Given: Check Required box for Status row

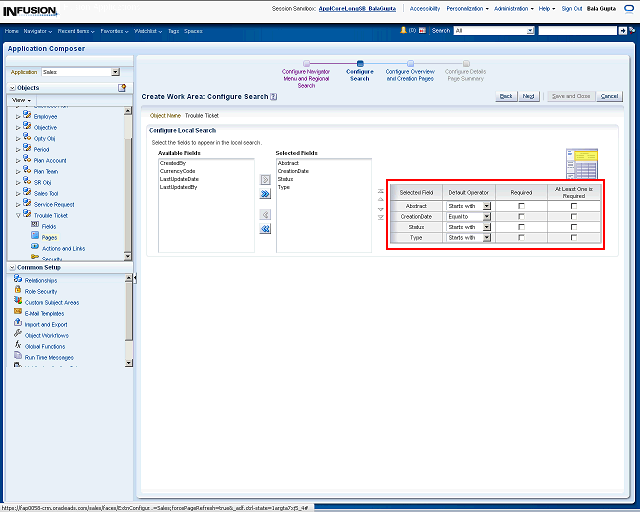Looking at the screenshot, I should point(521,227).
